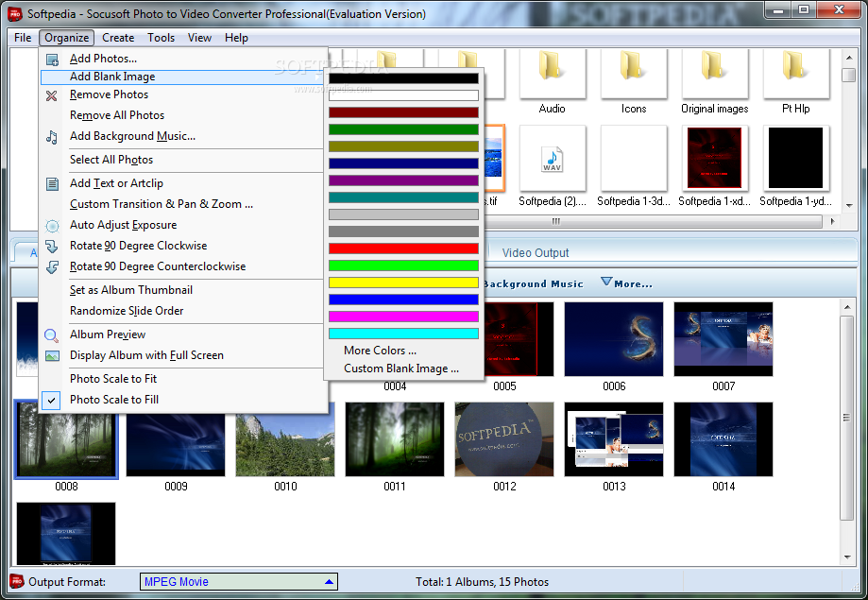Select the Original images folder icon
Viewport: 868px width, 600px height.
(715, 67)
